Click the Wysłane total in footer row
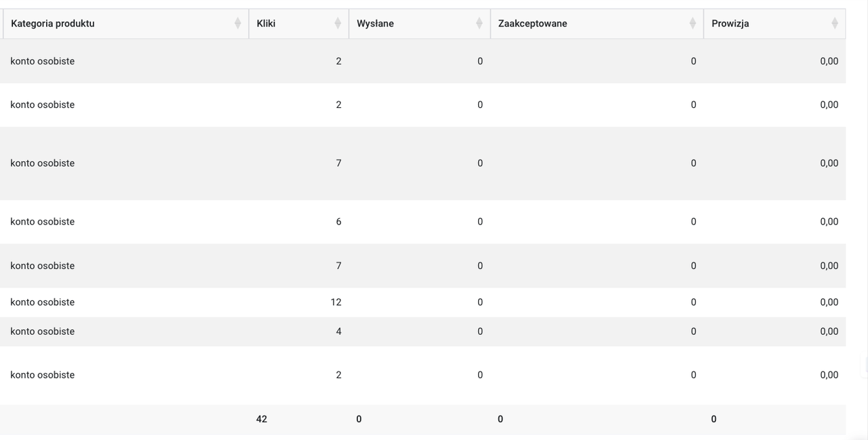This screenshot has height=440, width=868. (x=359, y=419)
